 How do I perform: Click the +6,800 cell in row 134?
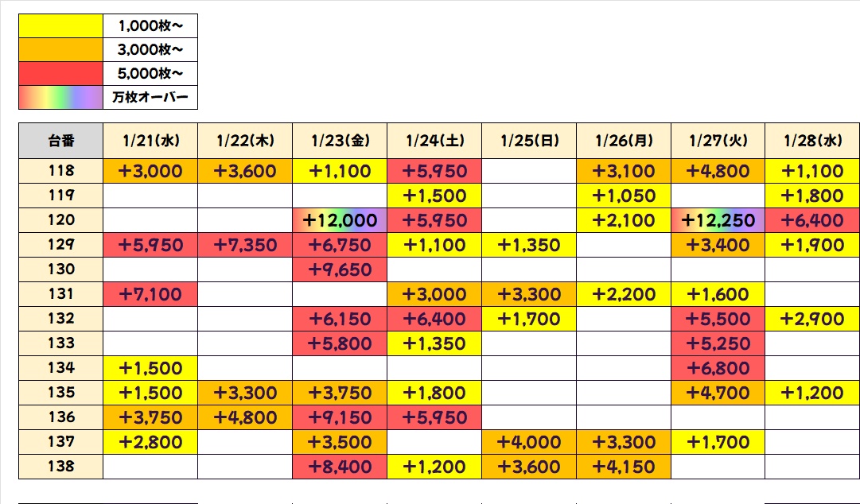tap(718, 368)
